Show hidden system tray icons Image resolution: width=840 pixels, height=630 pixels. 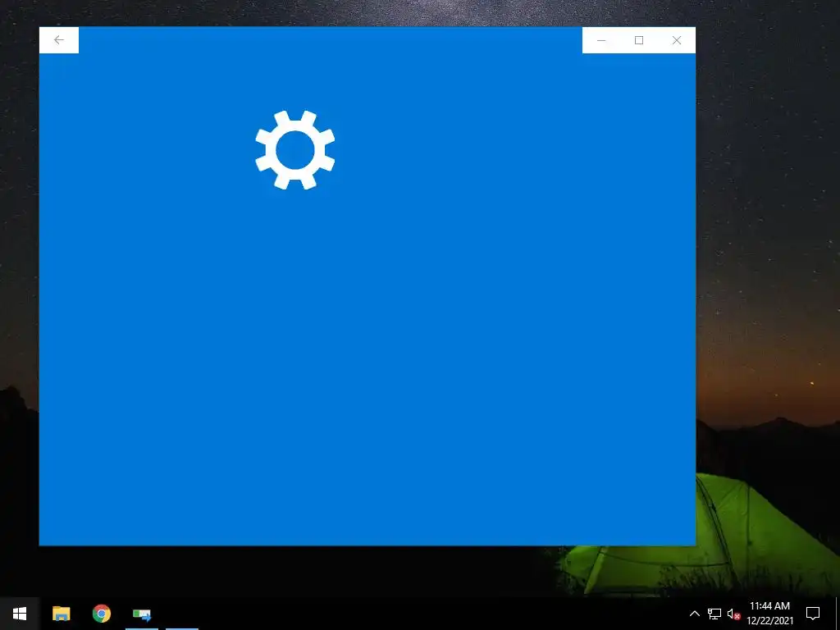pyautogui.click(x=694, y=614)
